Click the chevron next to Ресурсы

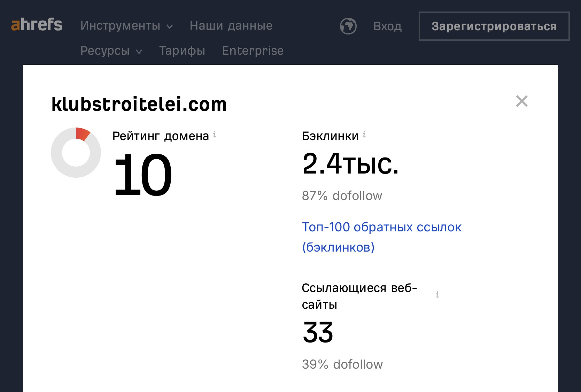(139, 52)
